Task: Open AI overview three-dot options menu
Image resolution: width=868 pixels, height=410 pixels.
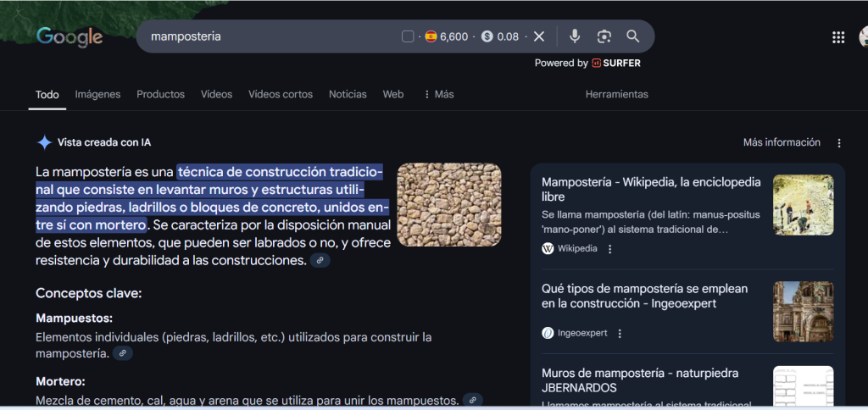Action: click(839, 143)
